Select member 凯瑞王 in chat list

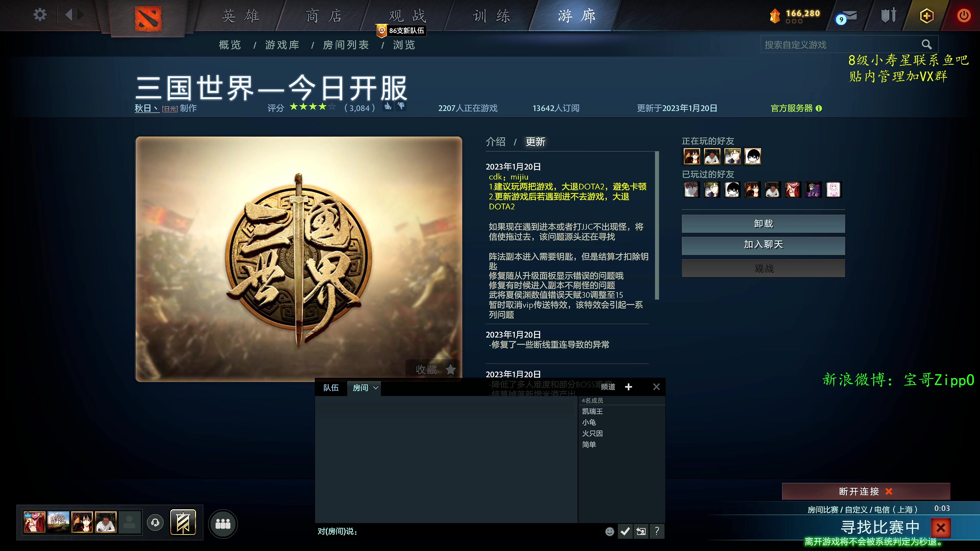click(592, 411)
